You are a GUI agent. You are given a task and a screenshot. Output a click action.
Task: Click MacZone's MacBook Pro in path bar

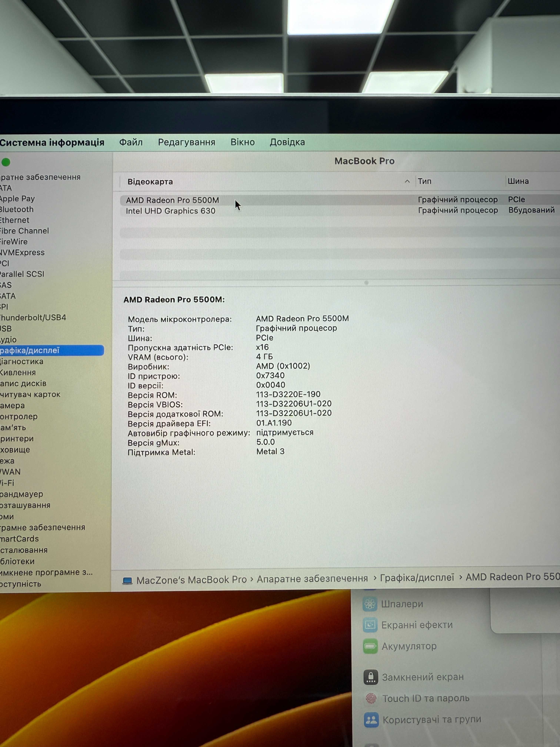pos(191,580)
